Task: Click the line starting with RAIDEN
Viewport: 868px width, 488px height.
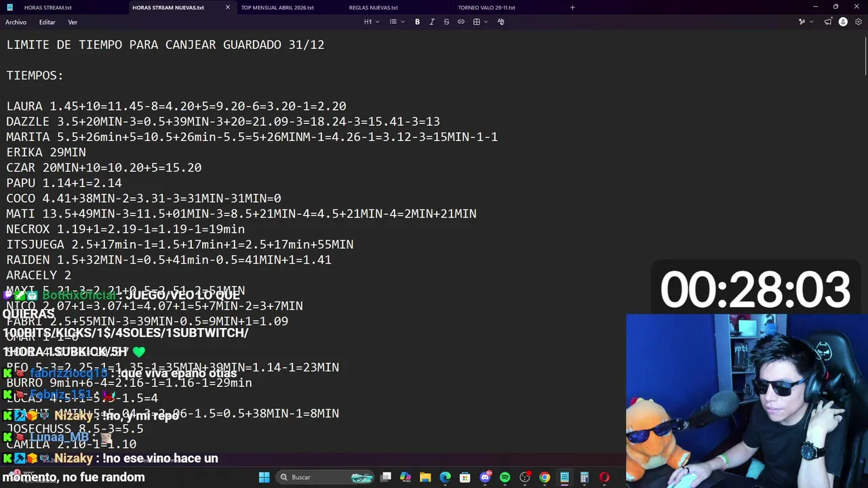Action: (x=169, y=260)
